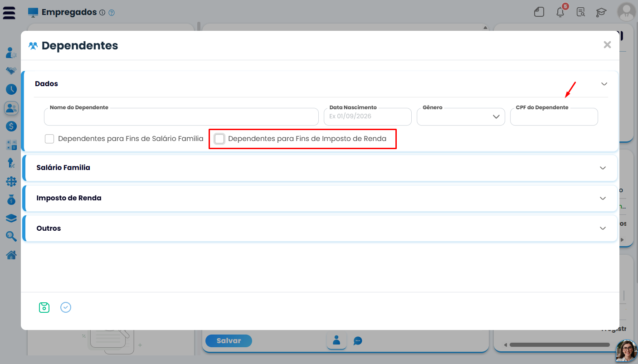The height and width of the screenshot is (364, 638).
Task: Click the dollar sign sidebar icon
Action: (x=11, y=126)
